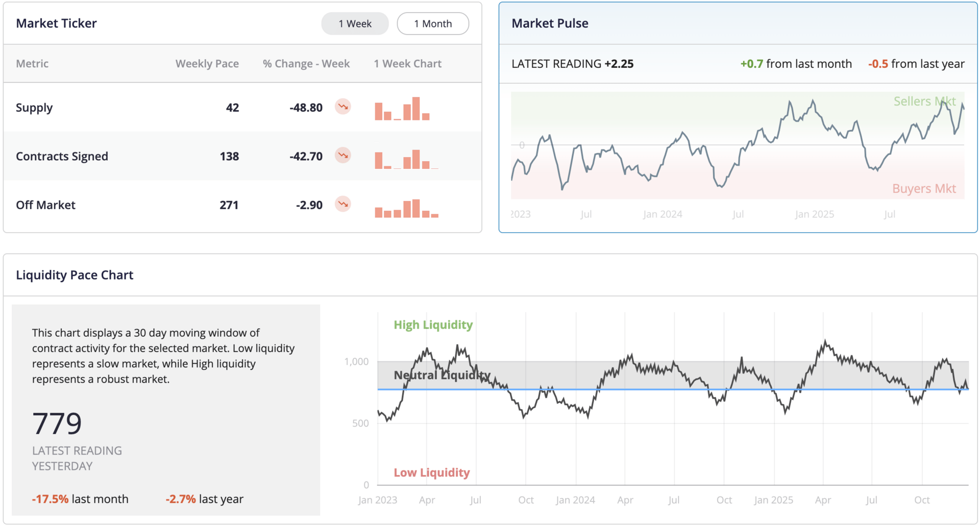This screenshot has height=527, width=980.
Task: Click the Buyers Mkt zone label
Action: (924, 189)
